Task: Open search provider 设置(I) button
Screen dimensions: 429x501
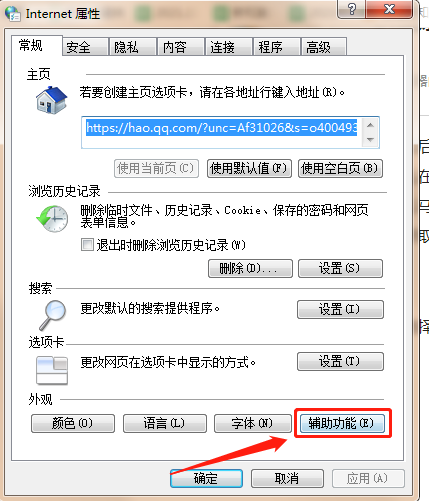Action: click(x=340, y=309)
